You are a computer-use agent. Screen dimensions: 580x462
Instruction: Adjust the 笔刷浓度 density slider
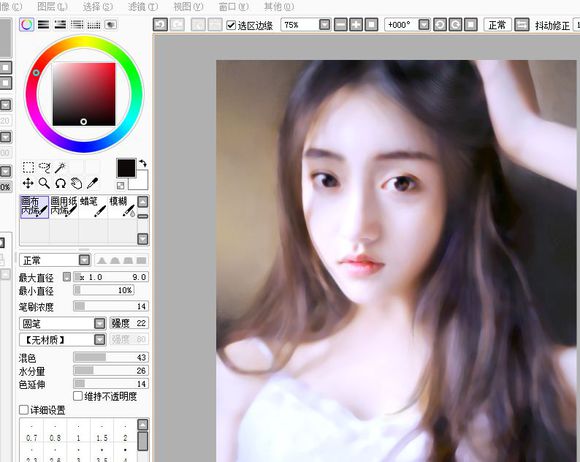pyautogui.click(x=111, y=306)
